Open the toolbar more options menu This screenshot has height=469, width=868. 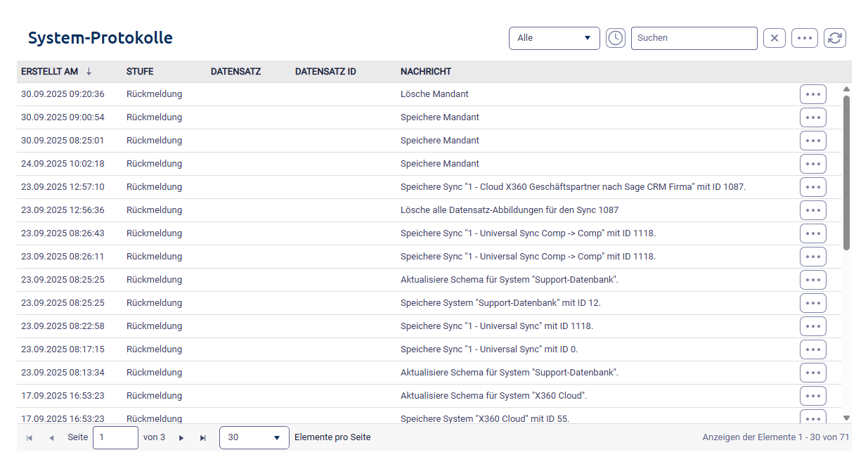point(805,38)
